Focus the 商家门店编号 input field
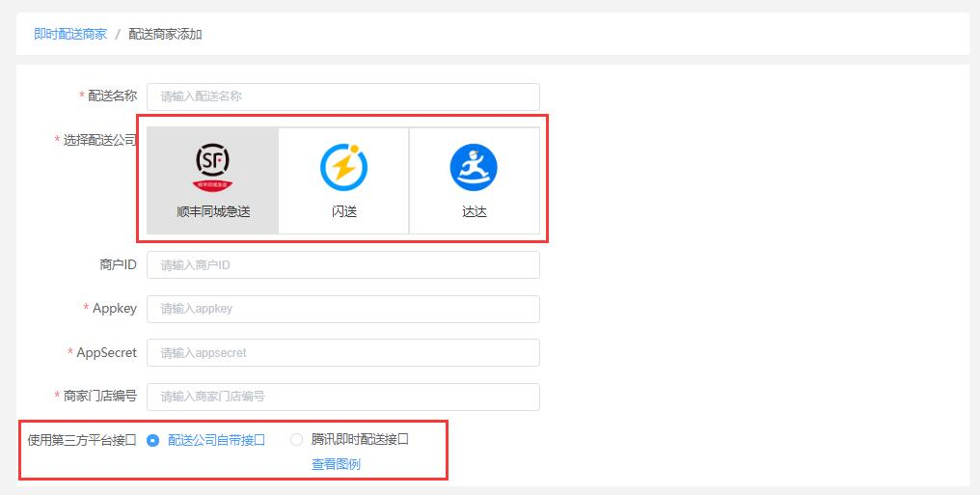This screenshot has height=495, width=980. pos(343,397)
